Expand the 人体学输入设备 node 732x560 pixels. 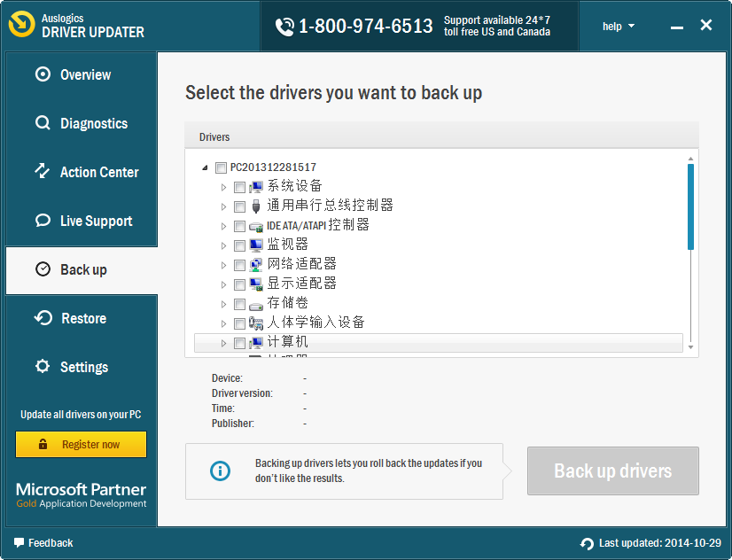(x=223, y=323)
